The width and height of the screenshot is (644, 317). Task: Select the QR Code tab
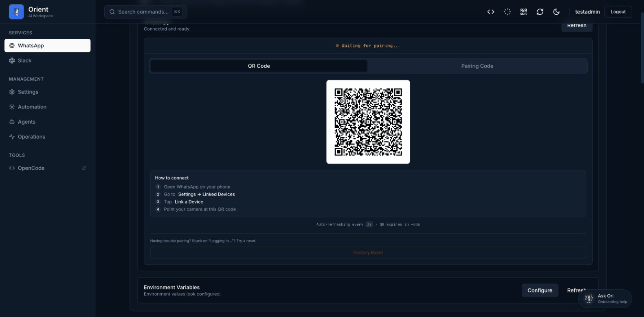259,66
